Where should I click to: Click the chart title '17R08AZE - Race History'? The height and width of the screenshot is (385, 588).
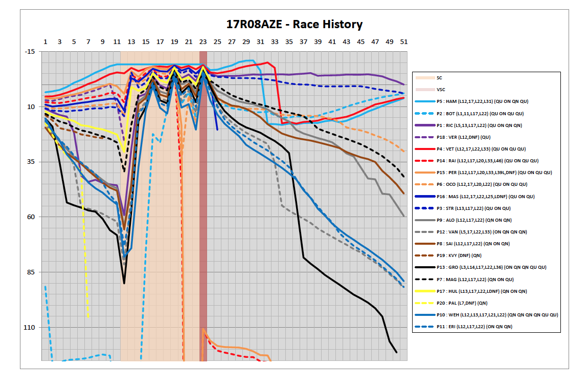295,24
